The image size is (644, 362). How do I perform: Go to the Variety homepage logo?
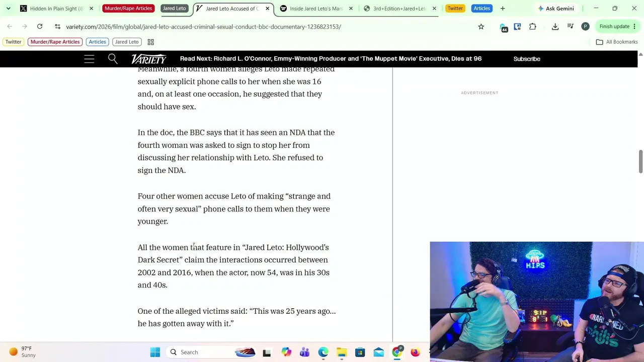(148, 59)
